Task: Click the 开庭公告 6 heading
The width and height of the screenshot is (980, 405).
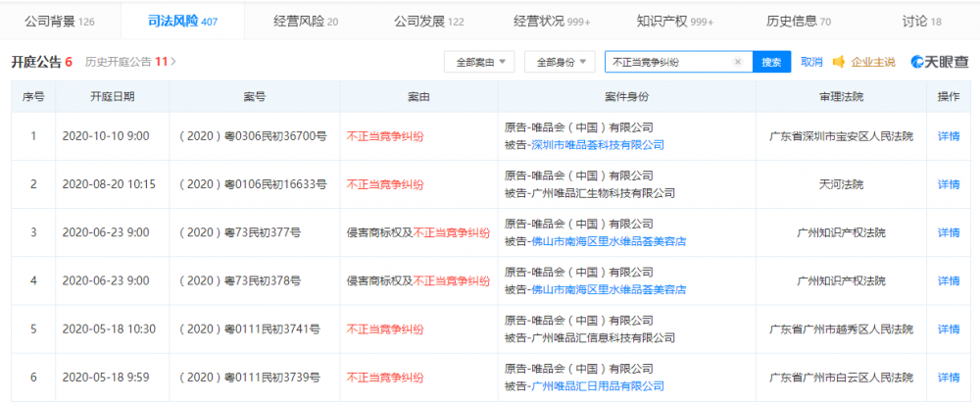Action: tap(42, 61)
